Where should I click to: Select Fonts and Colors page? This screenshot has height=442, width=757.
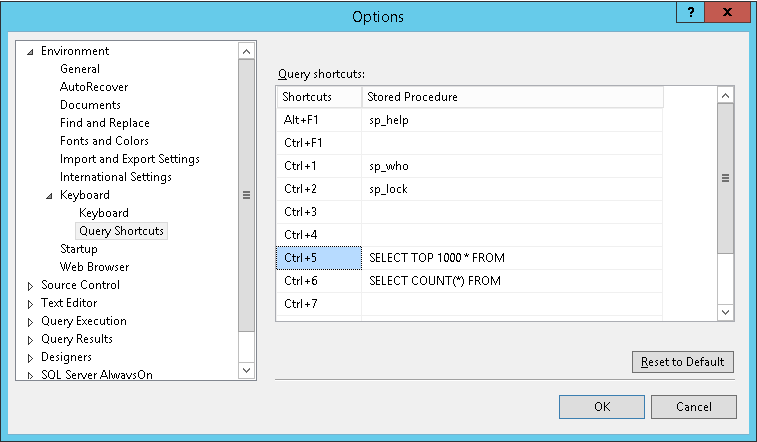click(x=104, y=141)
